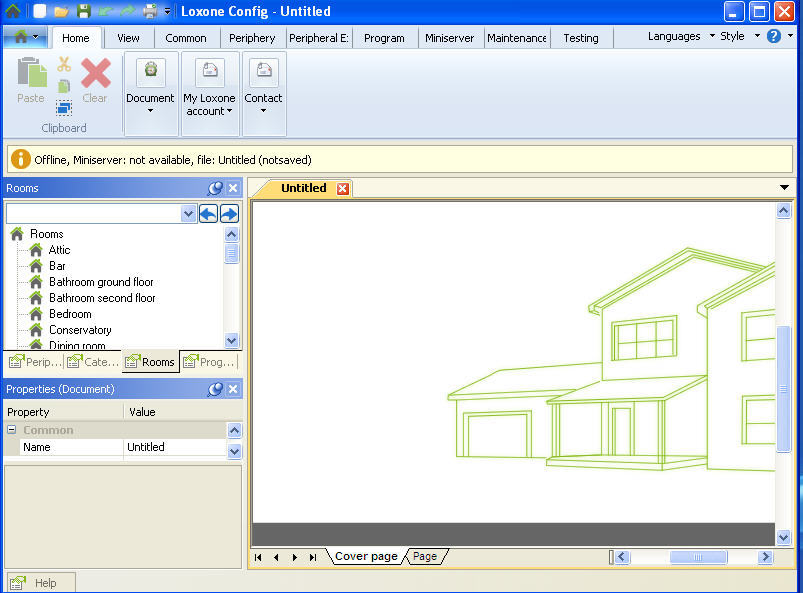
Task: Click the Help button at bottom left
Action: [x=40, y=582]
